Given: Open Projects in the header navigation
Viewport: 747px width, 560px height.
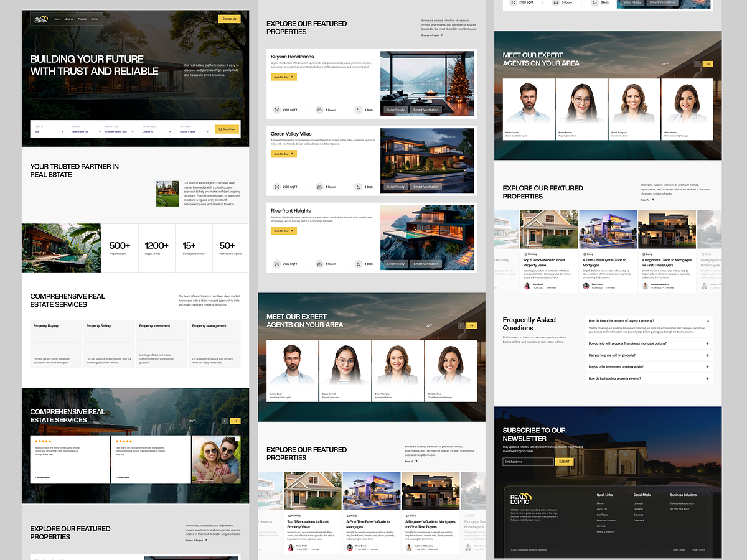Looking at the screenshot, I should pyautogui.click(x=82, y=19).
